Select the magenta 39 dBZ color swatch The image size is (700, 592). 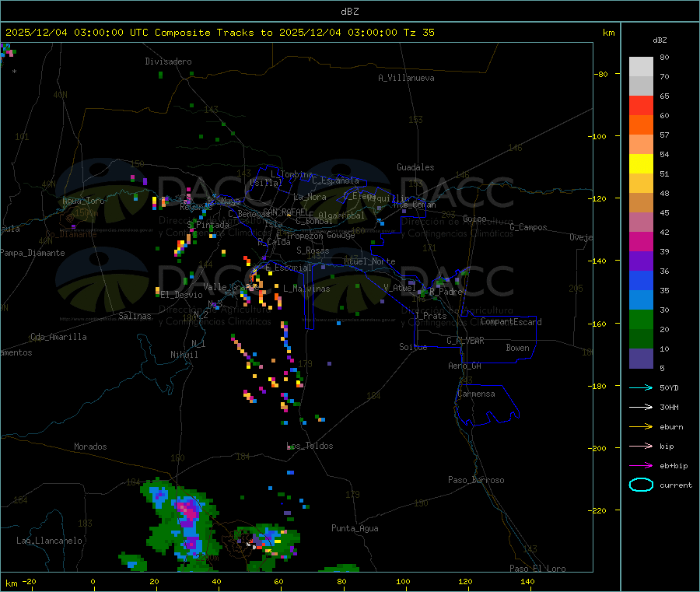coord(641,241)
